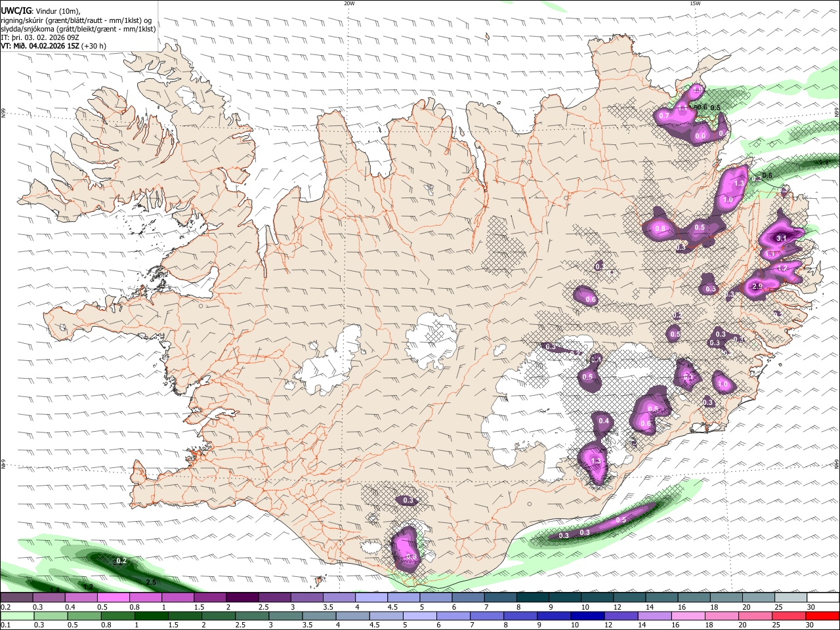840x630 pixels.
Task: Click the 20W longitude label
Action: pyautogui.click(x=349, y=3)
